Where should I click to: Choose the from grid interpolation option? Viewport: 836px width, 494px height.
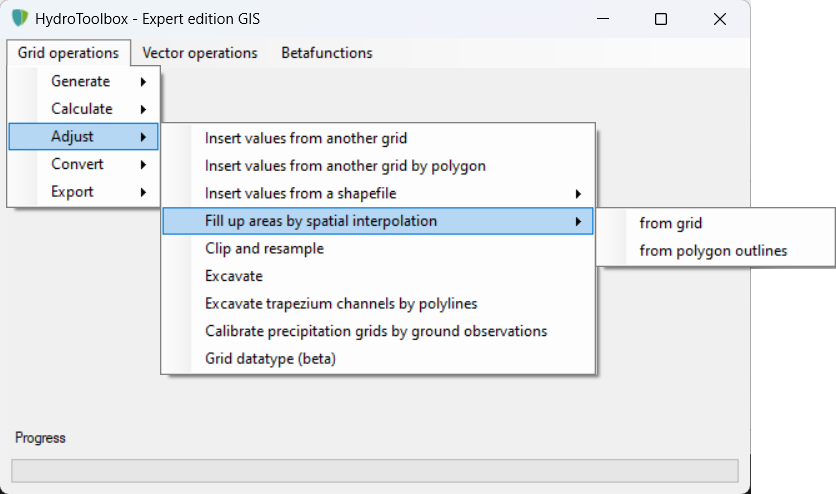point(671,224)
